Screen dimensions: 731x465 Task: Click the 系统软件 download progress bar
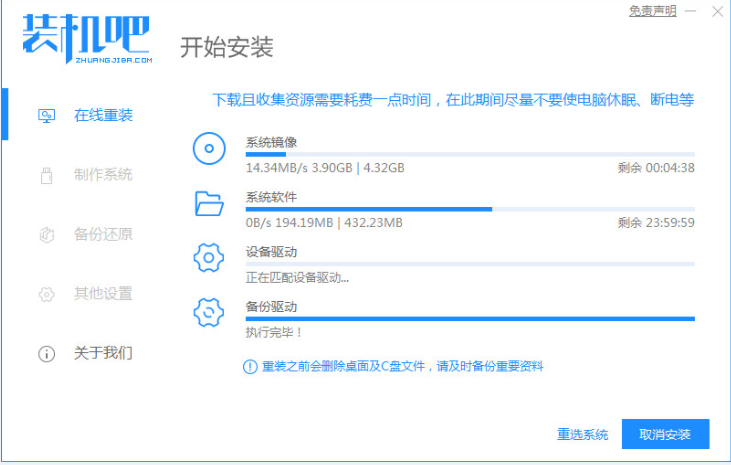pos(470,209)
